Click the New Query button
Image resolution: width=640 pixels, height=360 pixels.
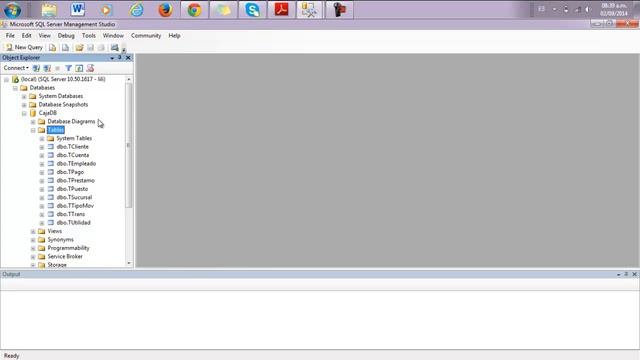(24, 47)
